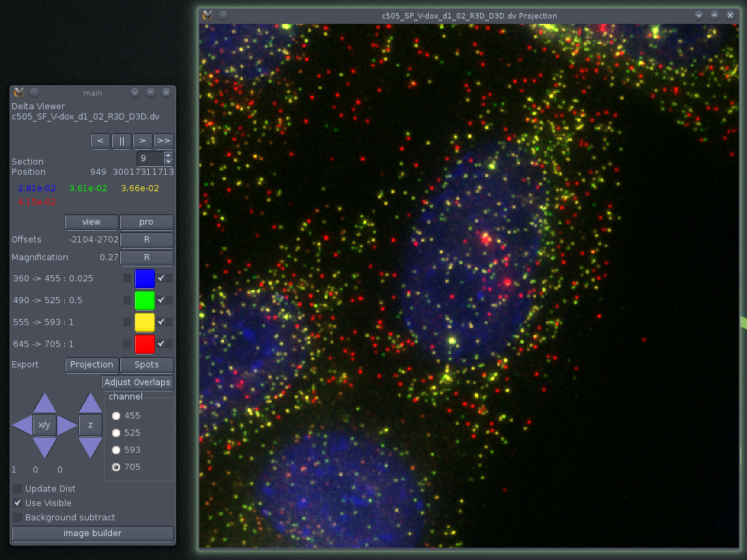The width and height of the screenshot is (747, 560).
Task: Click the Adjust Overlaps button
Action: (137, 382)
